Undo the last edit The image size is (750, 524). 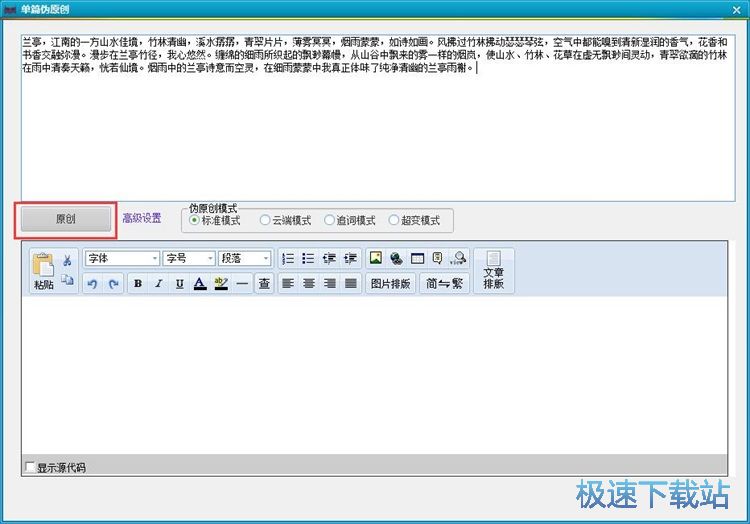pos(93,284)
